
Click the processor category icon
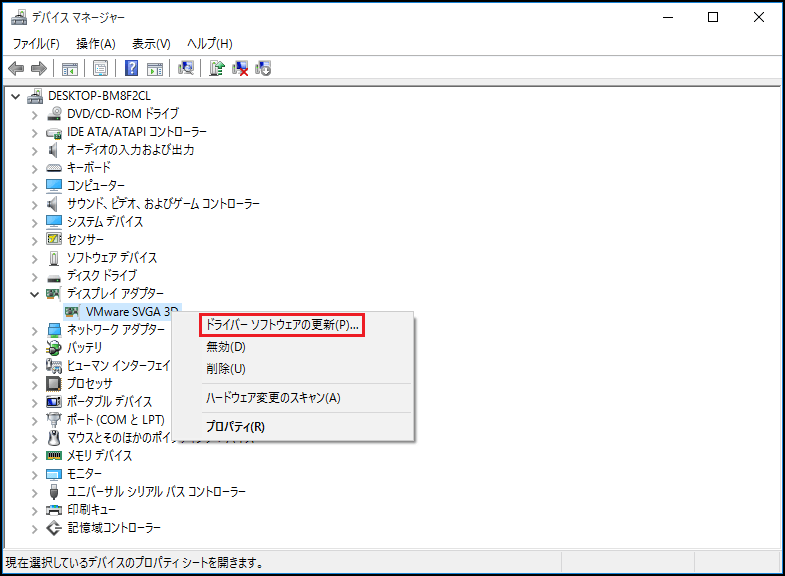point(54,384)
